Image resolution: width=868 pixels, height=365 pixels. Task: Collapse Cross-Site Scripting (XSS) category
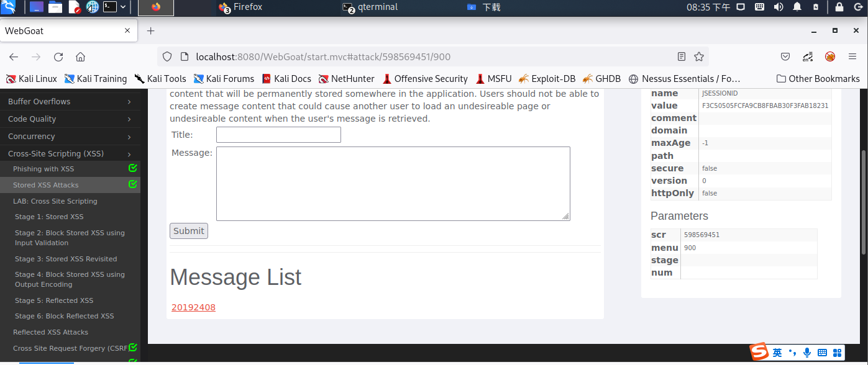[70, 153]
